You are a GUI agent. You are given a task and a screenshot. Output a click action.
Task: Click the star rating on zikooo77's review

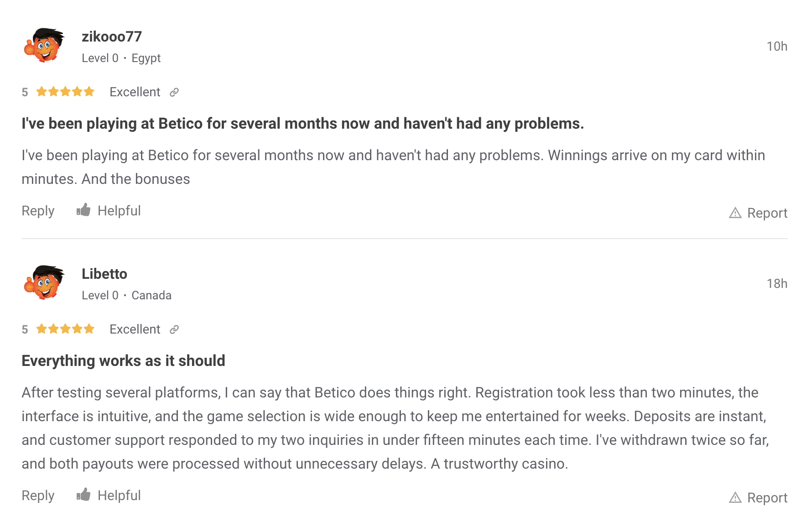65,92
